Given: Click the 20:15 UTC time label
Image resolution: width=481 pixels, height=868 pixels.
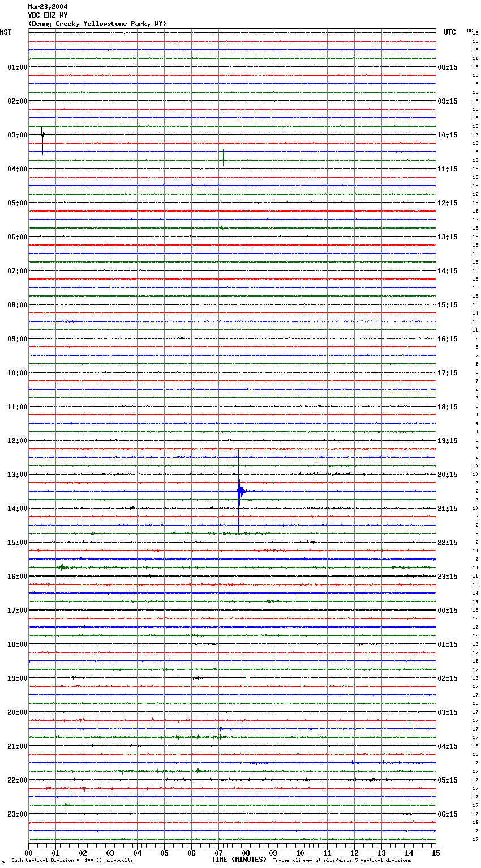Looking at the screenshot, I should coord(448,475).
